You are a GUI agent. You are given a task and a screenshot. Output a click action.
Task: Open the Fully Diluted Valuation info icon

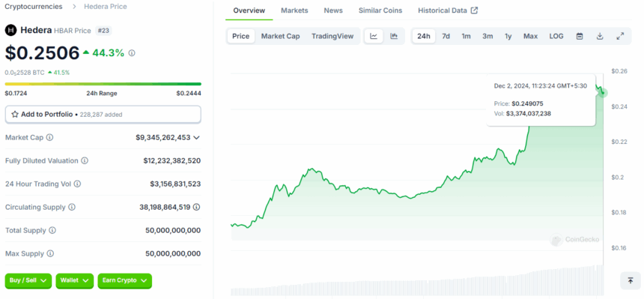[x=85, y=161]
